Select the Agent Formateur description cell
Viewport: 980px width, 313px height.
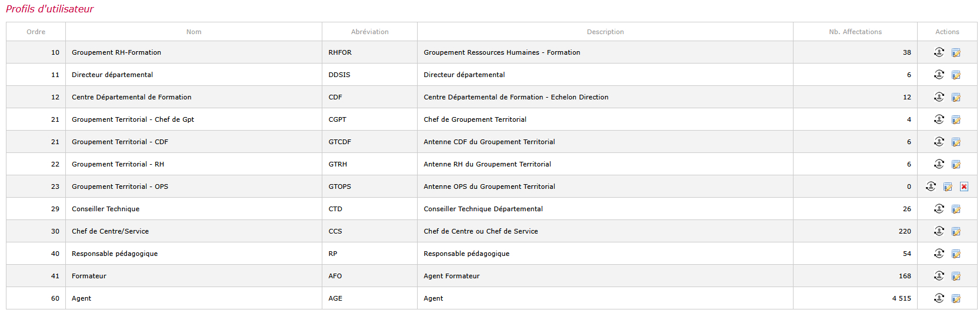(605, 276)
